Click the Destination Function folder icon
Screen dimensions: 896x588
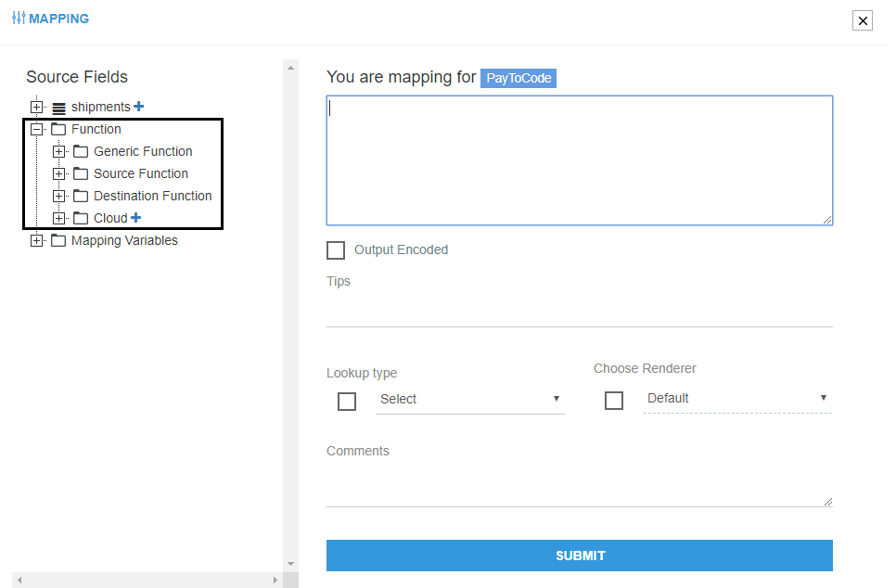(81, 196)
